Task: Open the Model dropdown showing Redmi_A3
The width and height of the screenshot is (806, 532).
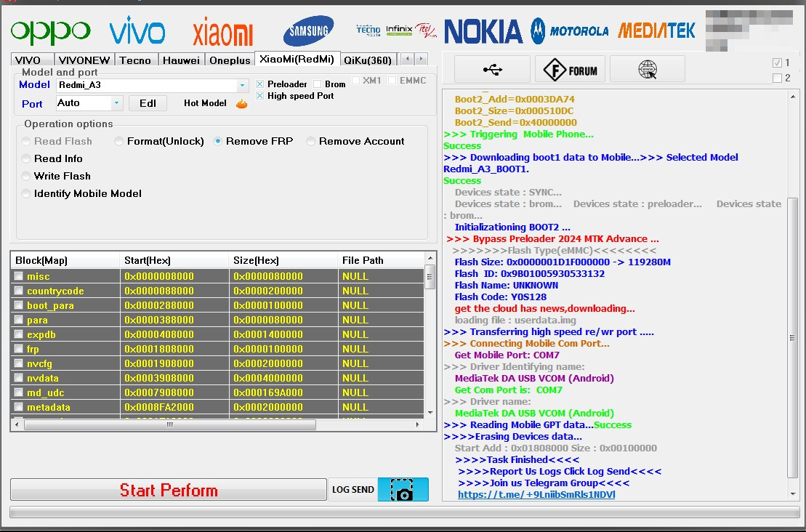Action: 152,85
